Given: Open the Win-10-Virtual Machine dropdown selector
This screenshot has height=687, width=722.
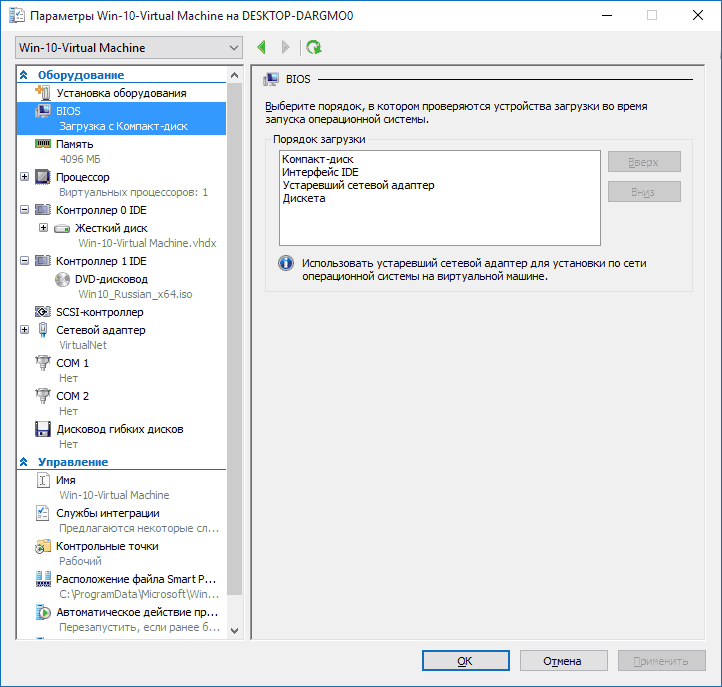Looking at the screenshot, I should pyautogui.click(x=130, y=48).
